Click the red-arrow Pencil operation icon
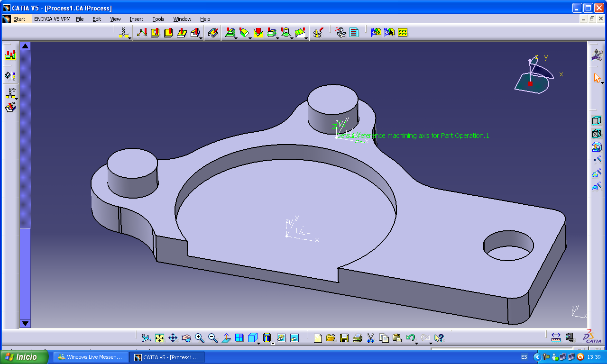607x364 pixels. 258,32
